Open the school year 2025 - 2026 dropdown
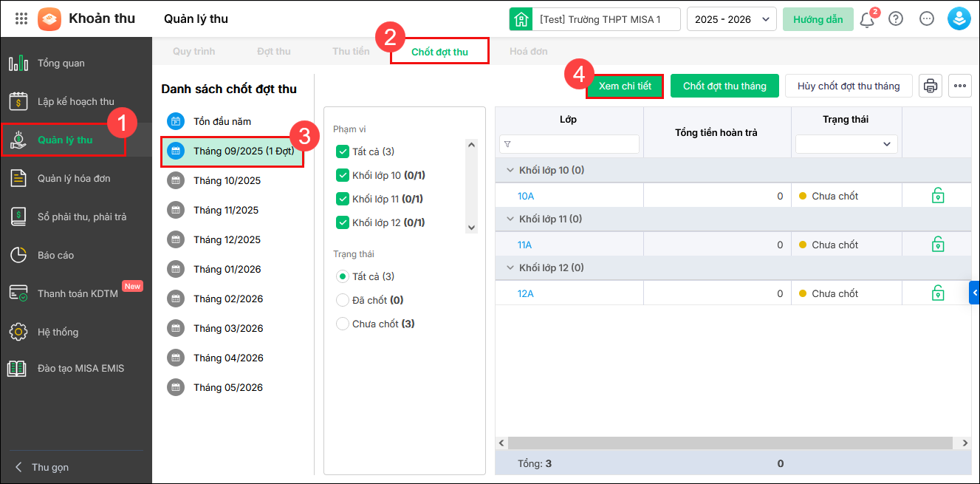This screenshot has width=980, height=484. click(731, 19)
